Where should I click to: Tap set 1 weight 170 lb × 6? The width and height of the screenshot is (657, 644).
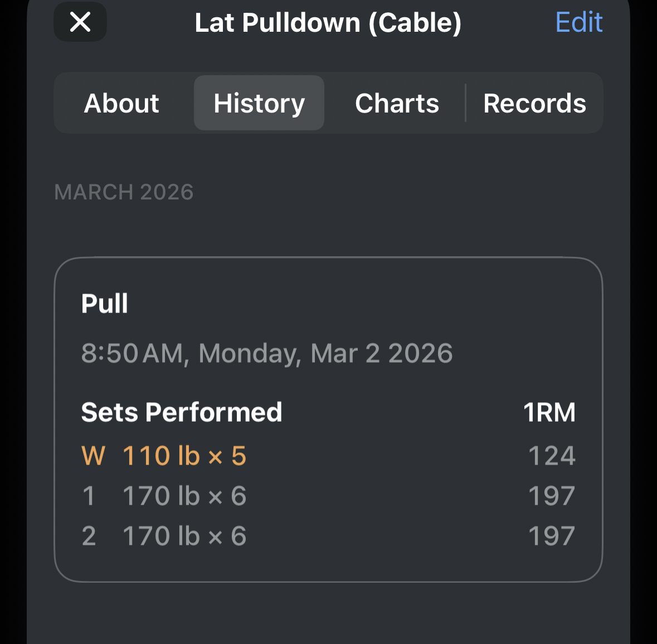point(184,496)
